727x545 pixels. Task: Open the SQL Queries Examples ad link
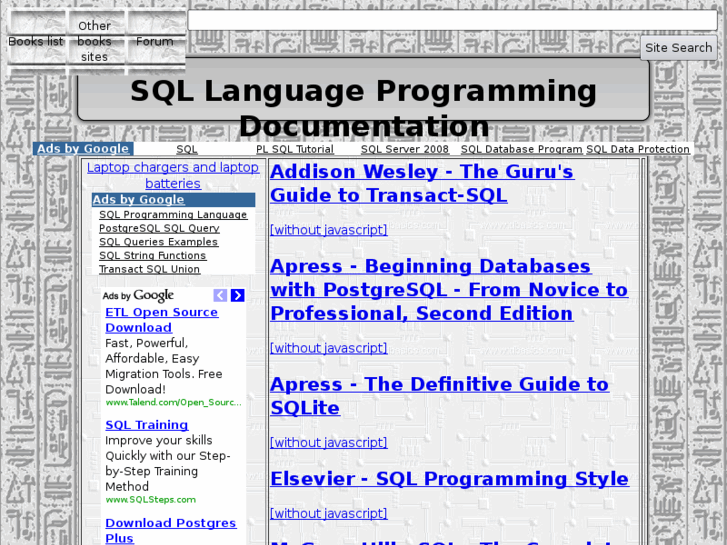[x=158, y=242]
